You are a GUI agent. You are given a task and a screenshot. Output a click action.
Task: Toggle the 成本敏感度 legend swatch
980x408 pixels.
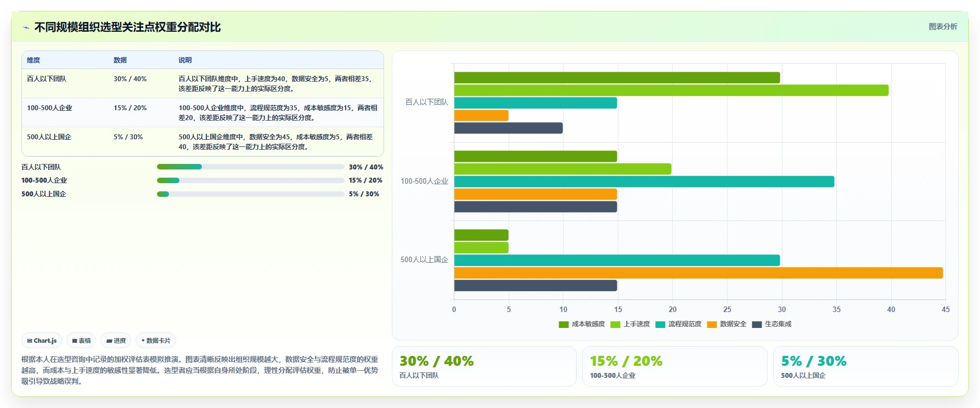tap(564, 324)
